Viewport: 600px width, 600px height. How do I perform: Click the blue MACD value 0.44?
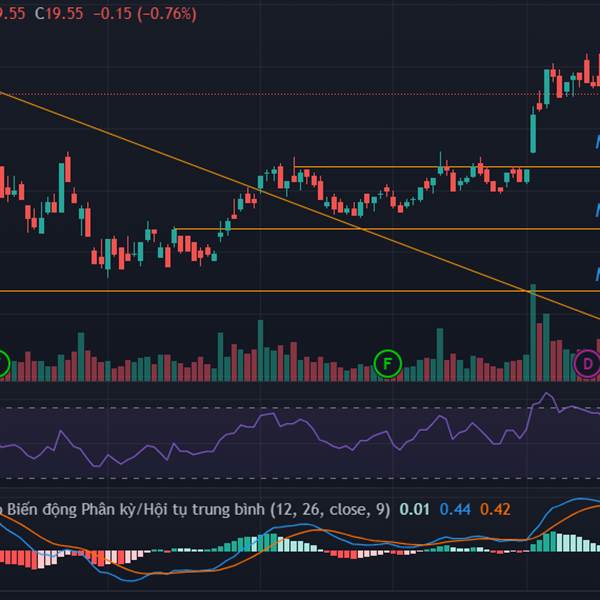(455, 509)
